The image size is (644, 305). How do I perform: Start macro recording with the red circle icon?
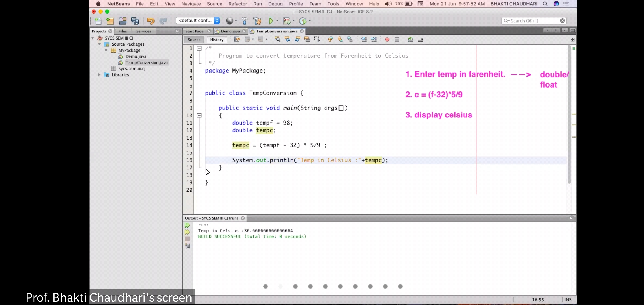point(387,40)
